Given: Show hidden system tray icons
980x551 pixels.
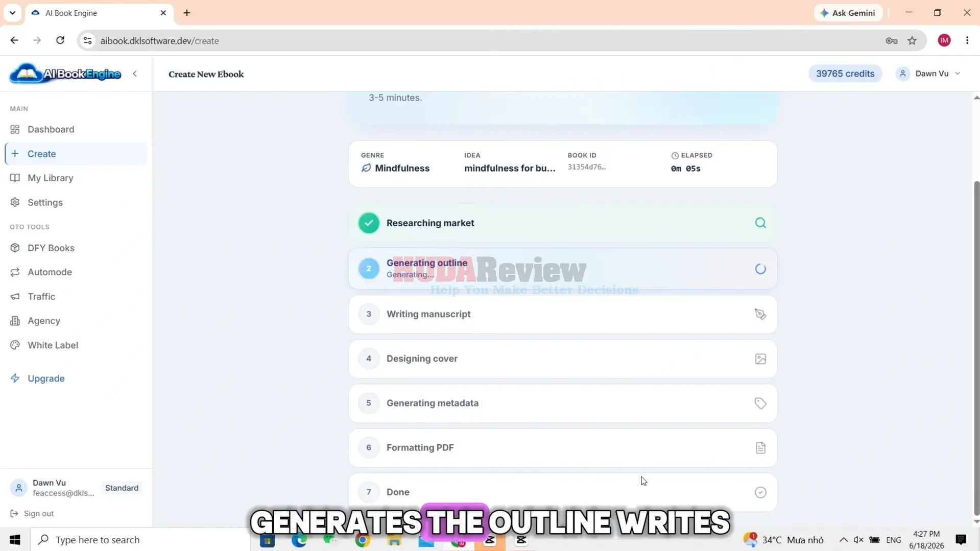Looking at the screenshot, I should pos(843,540).
